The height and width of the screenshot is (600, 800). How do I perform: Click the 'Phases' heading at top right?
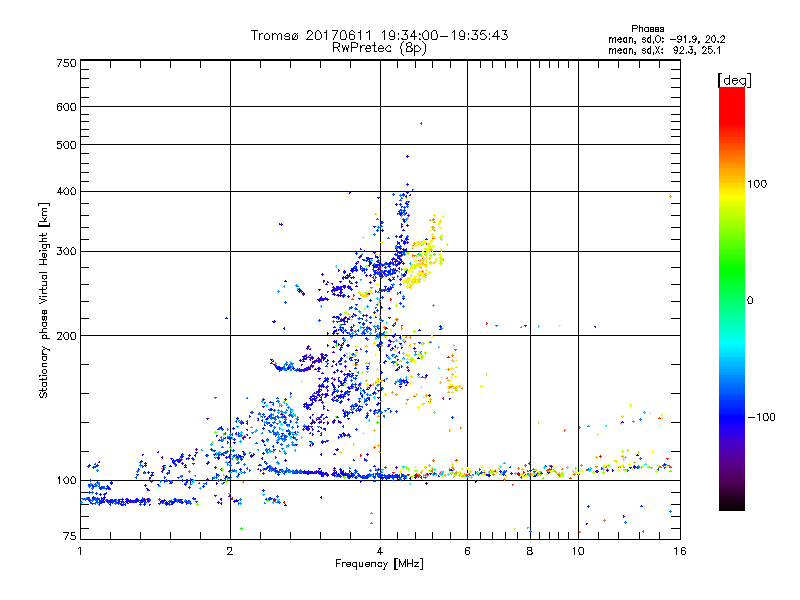[647, 29]
